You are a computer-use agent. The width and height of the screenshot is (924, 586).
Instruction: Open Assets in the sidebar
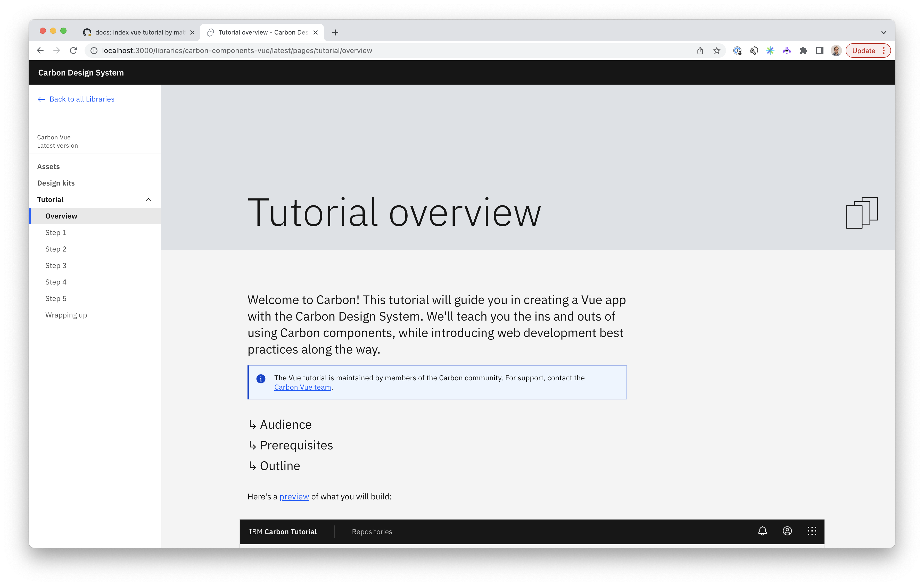point(95,166)
